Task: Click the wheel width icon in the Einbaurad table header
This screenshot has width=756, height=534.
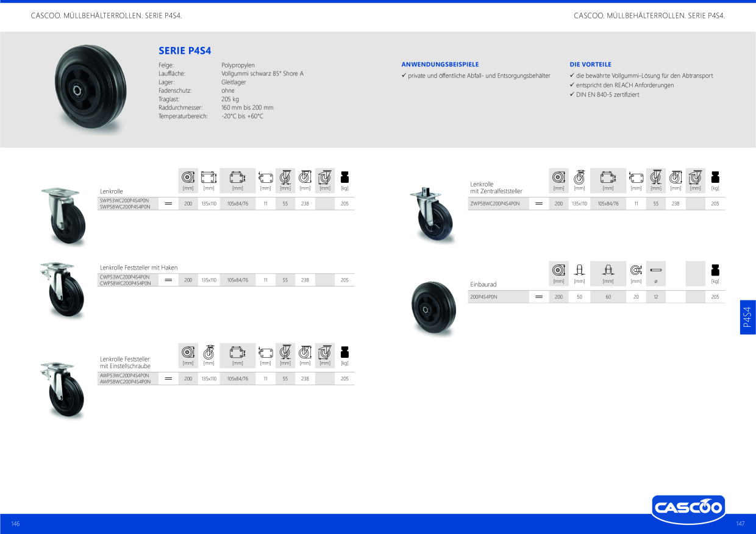Action: point(579,270)
